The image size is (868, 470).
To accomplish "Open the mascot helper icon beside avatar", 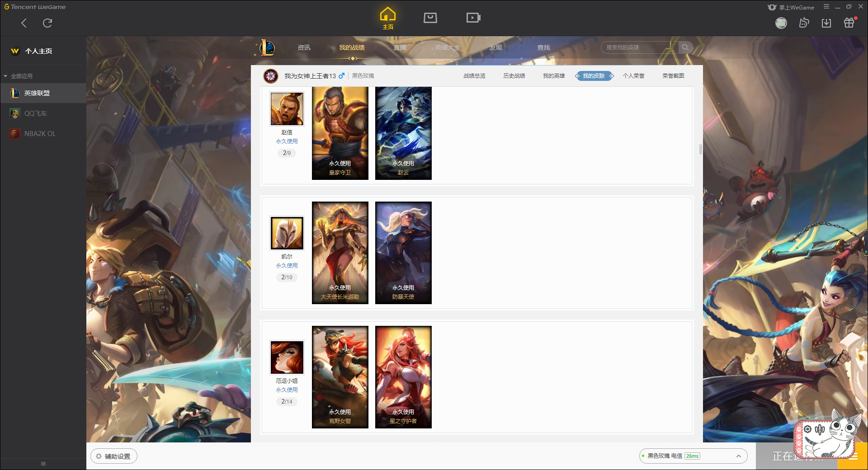I will [x=804, y=23].
